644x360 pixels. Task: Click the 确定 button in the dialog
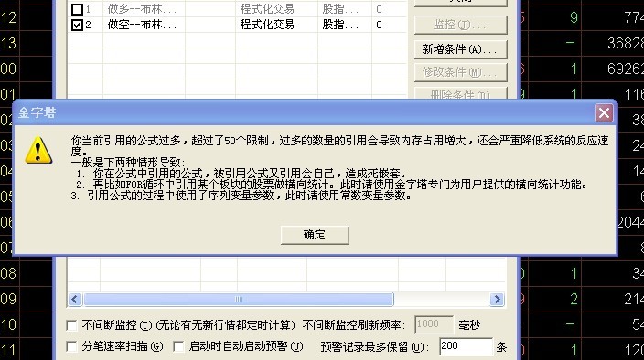coord(315,235)
